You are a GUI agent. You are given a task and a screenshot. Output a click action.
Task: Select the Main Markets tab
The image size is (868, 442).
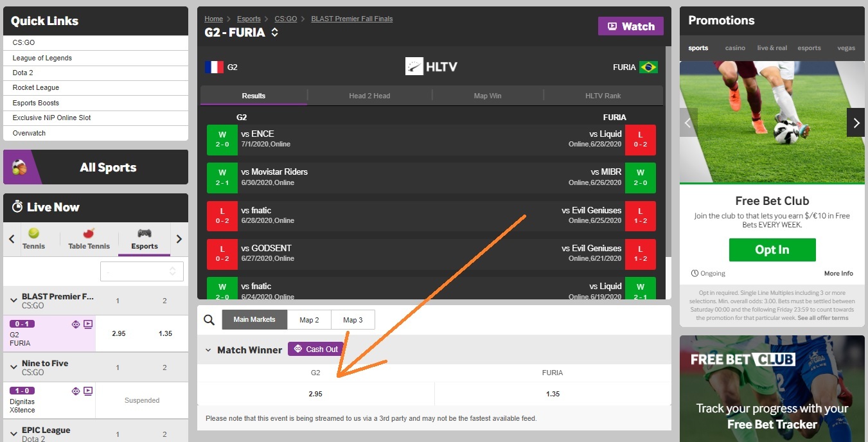coord(254,320)
